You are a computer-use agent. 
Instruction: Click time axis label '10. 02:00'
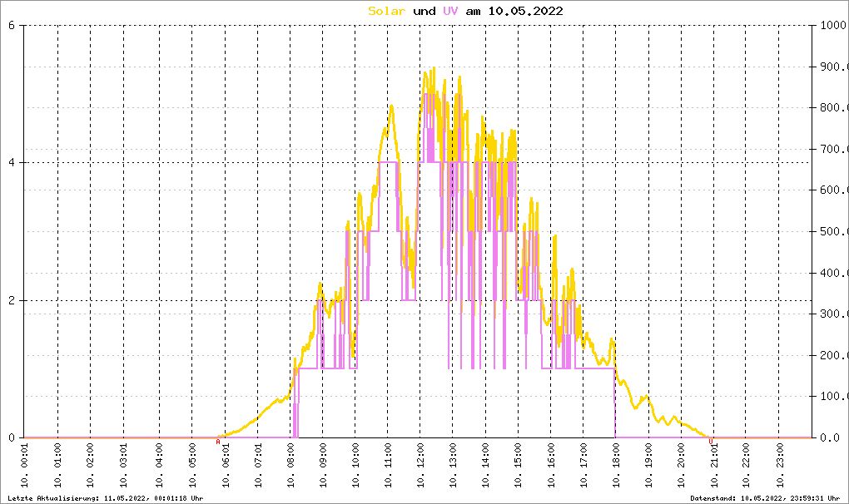coord(91,465)
